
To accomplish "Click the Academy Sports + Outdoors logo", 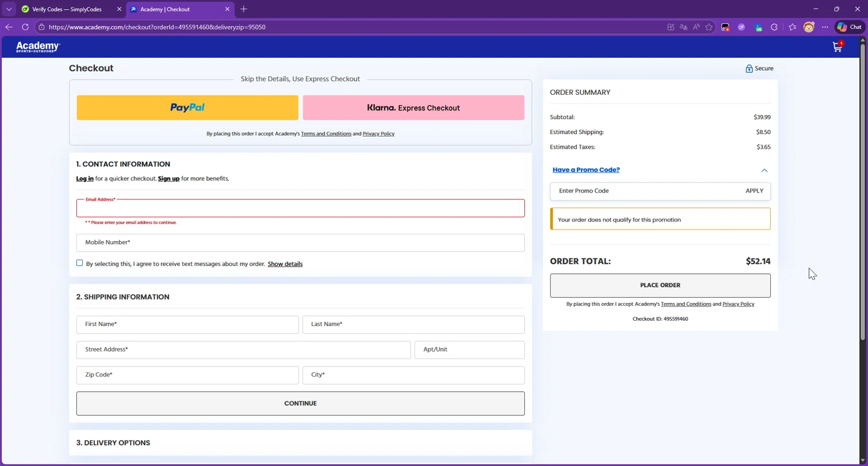I will [38, 47].
